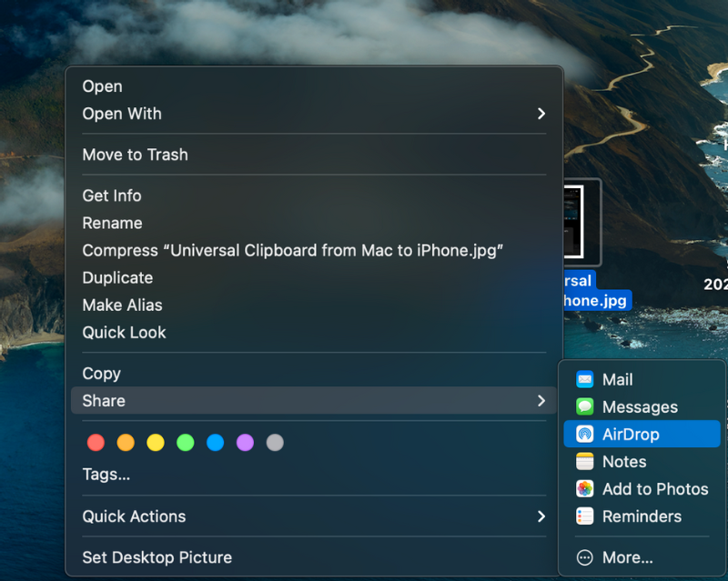Tag the file with the green color

tap(186, 442)
